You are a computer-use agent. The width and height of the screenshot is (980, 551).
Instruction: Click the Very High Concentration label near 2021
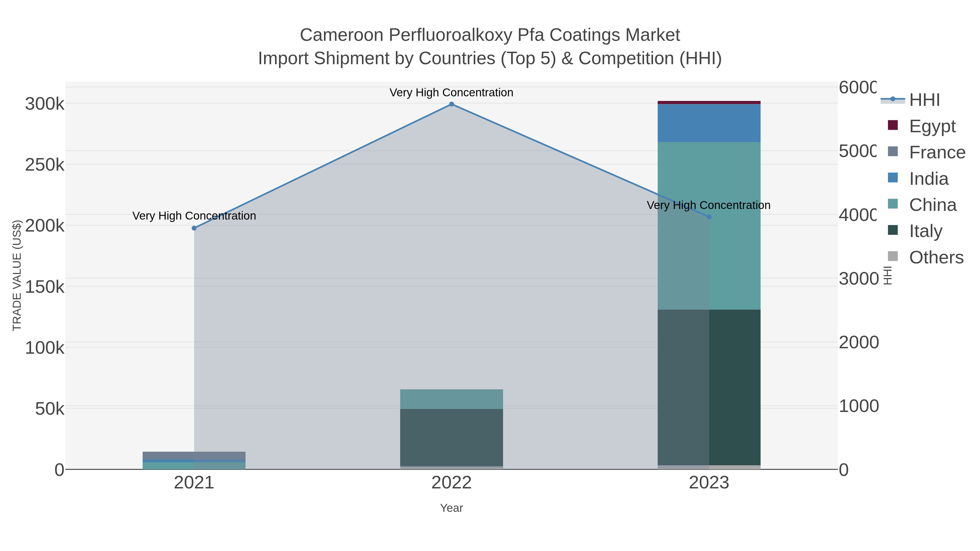[194, 216]
